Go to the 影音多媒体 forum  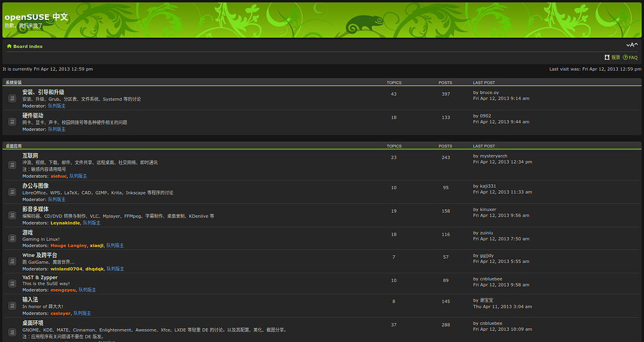tap(35, 209)
